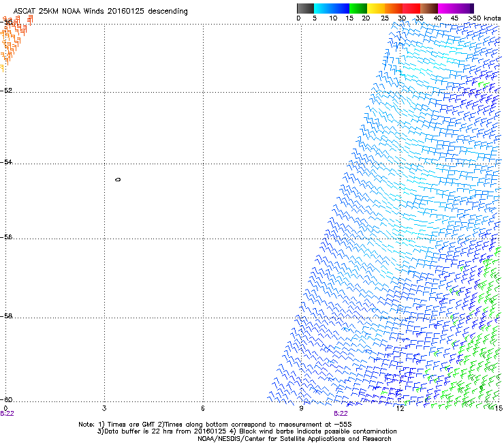Click the ">50 knots" legend label
The image size is (504, 443).
(484, 18)
